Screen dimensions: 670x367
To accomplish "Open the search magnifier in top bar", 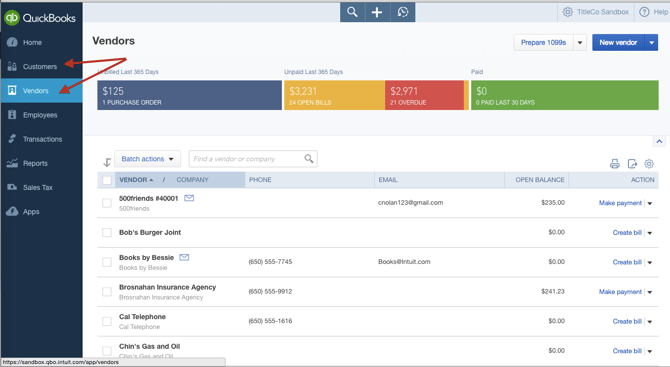I will point(352,12).
